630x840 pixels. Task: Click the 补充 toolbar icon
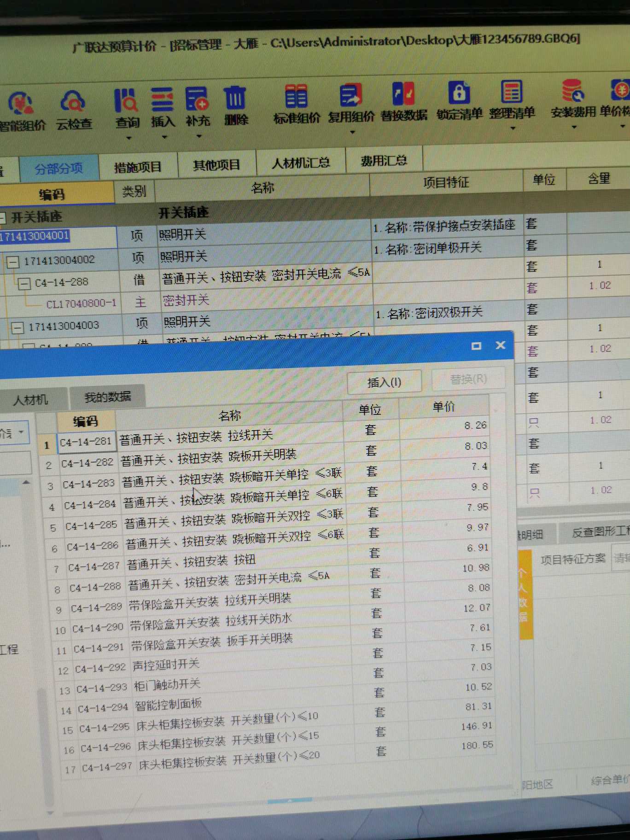pyautogui.click(x=198, y=107)
